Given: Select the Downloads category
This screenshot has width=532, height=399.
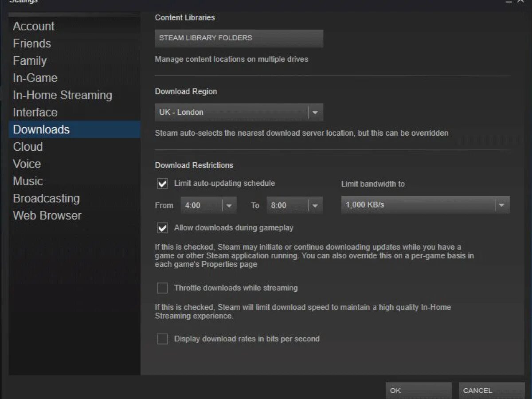Looking at the screenshot, I should click(74, 129).
